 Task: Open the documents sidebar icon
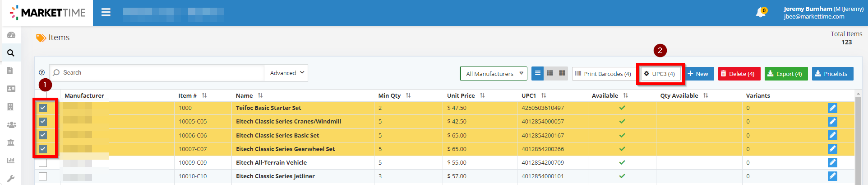(x=10, y=71)
